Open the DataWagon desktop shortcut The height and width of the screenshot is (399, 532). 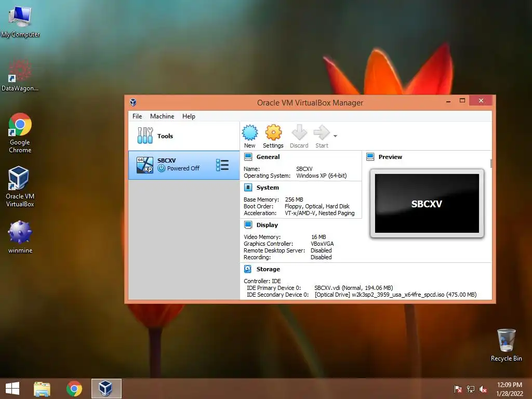(20, 75)
